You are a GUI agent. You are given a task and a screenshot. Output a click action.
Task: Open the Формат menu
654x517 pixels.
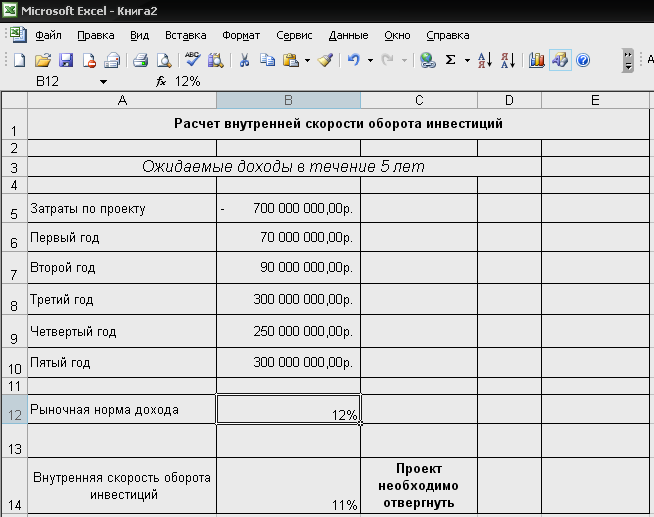[x=241, y=35]
